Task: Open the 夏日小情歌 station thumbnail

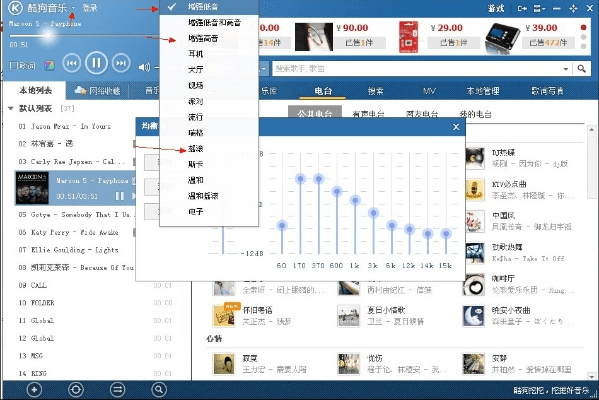Action: [349, 316]
